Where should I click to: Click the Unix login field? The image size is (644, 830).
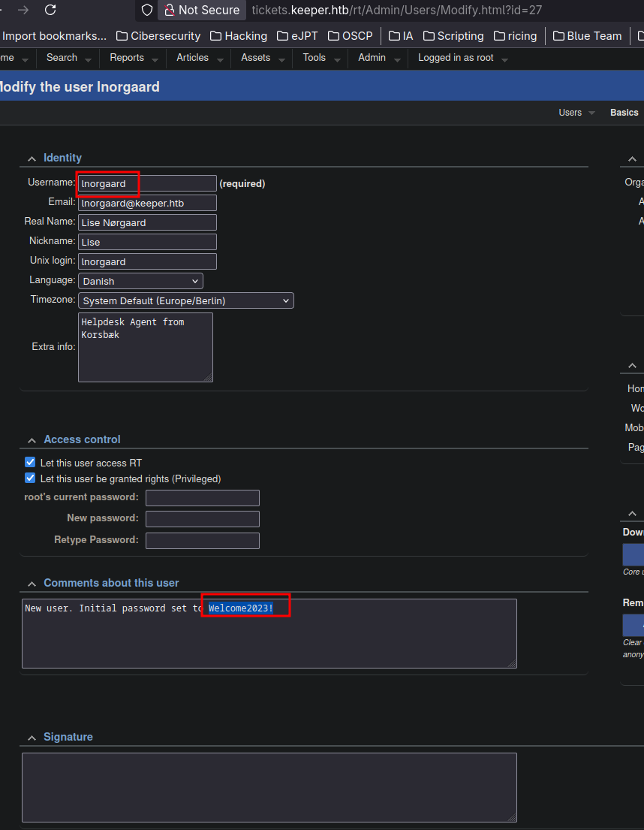coord(147,261)
